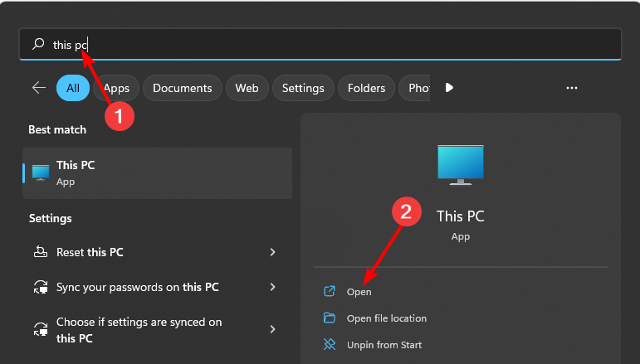Click the sync passwords icon
Viewport: 640px width, 364px height.
coord(41,287)
